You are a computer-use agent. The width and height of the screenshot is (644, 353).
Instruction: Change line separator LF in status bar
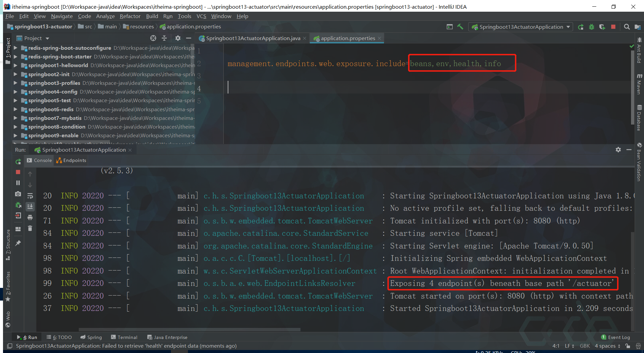(569, 346)
